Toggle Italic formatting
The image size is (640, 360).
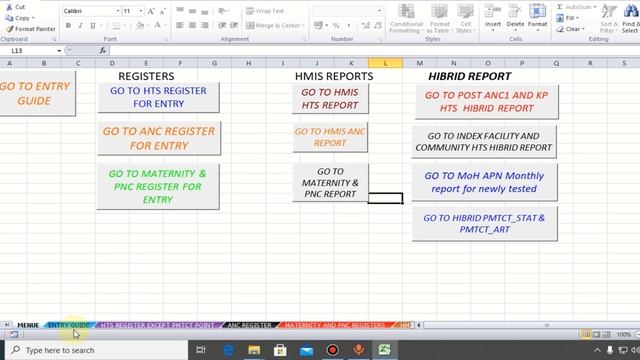click(x=80, y=25)
